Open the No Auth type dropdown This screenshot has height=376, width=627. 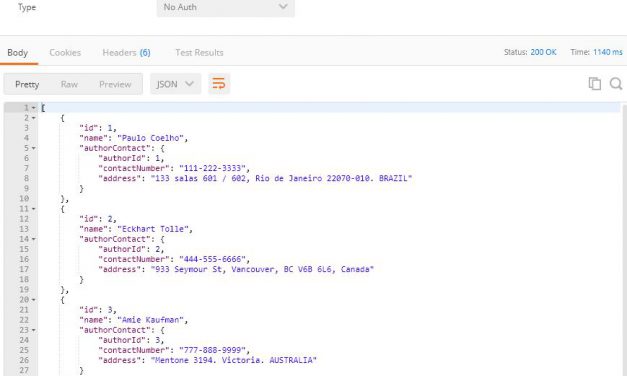click(226, 7)
